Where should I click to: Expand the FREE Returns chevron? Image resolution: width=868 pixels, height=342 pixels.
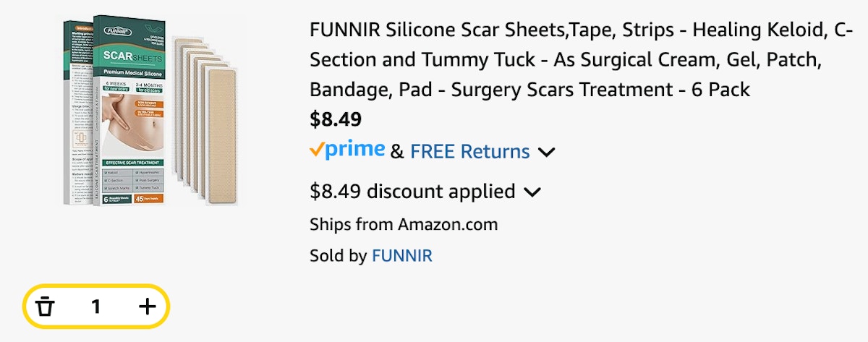547,152
